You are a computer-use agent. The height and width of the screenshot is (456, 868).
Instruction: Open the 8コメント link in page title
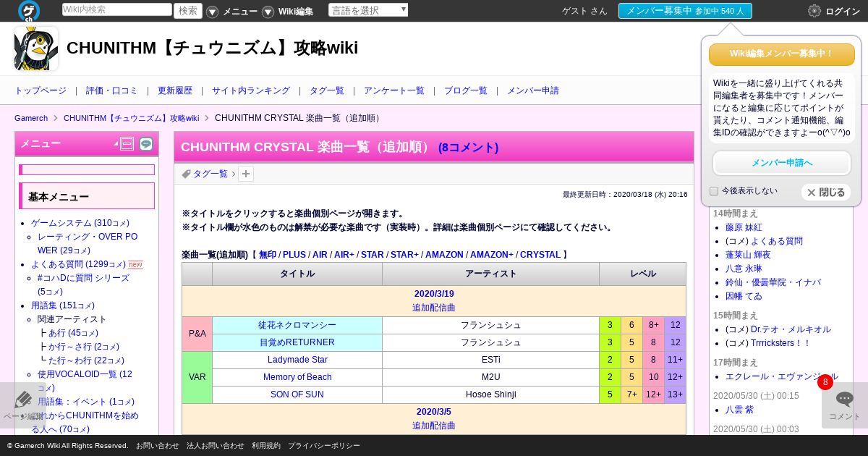[x=469, y=147]
